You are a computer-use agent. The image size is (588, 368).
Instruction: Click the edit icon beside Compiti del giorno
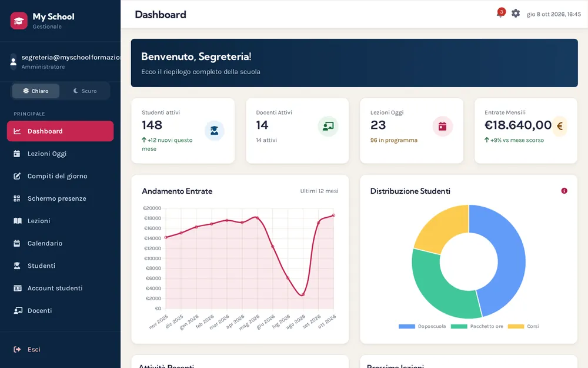[17, 176]
